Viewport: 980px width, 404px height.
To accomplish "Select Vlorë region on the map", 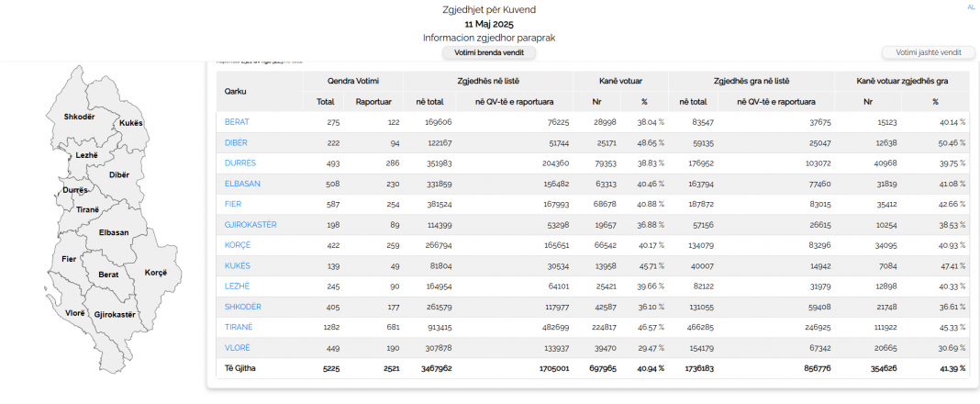I will (75, 313).
